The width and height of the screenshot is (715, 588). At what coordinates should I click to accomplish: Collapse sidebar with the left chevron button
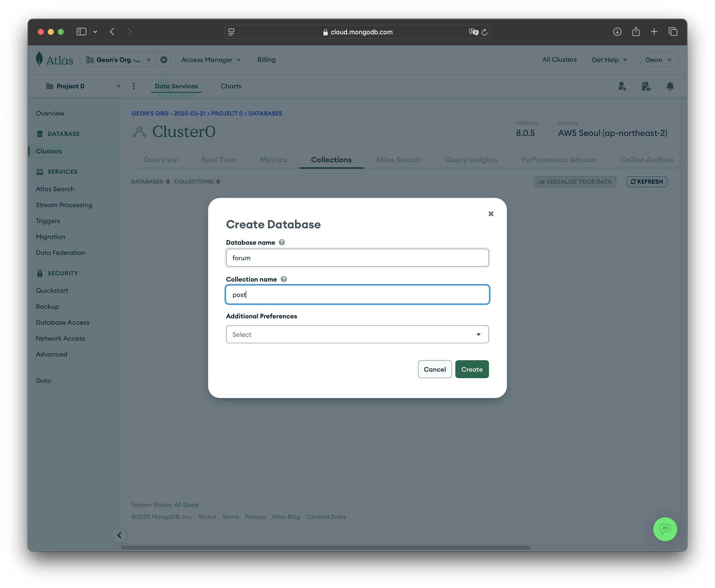coord(119,535)
